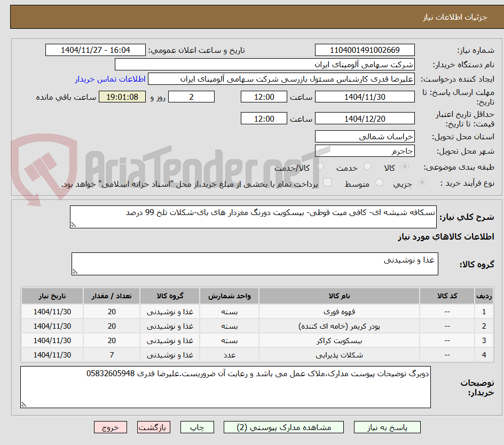Select the کالا radio button
Image resolution: width=504 pixels, height=445 pixels.
405,166
